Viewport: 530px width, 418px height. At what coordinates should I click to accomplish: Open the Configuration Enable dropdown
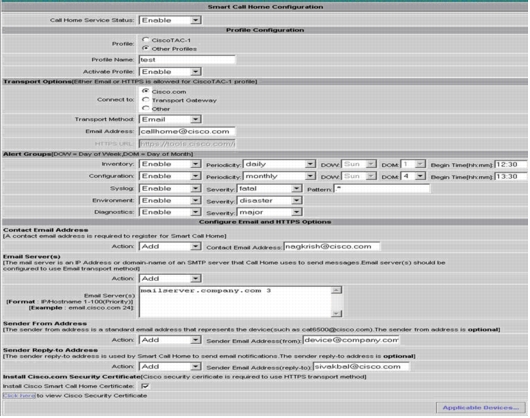170,176
